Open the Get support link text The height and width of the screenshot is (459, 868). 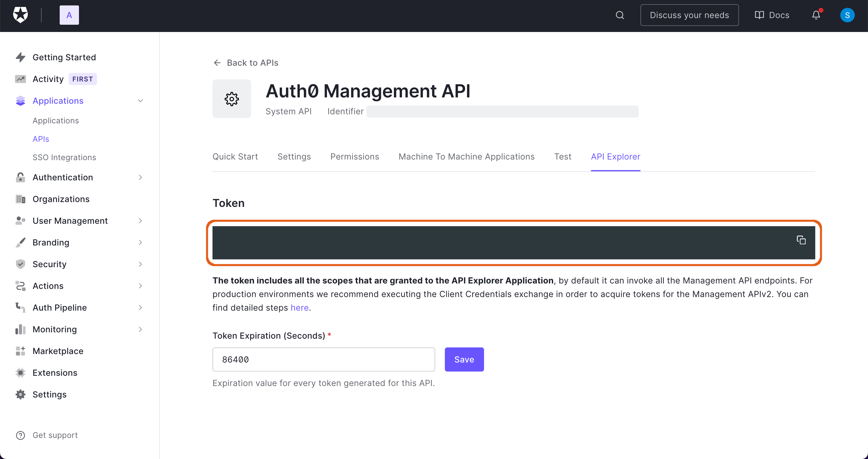point(55,435)
